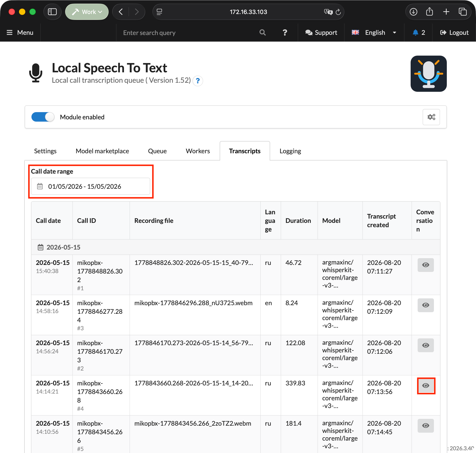
Task: Switch to the Queue tab
Action: [157, 151]
